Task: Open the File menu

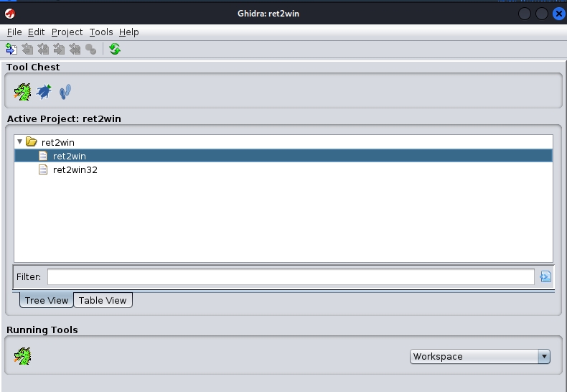Action: point(14,32)
